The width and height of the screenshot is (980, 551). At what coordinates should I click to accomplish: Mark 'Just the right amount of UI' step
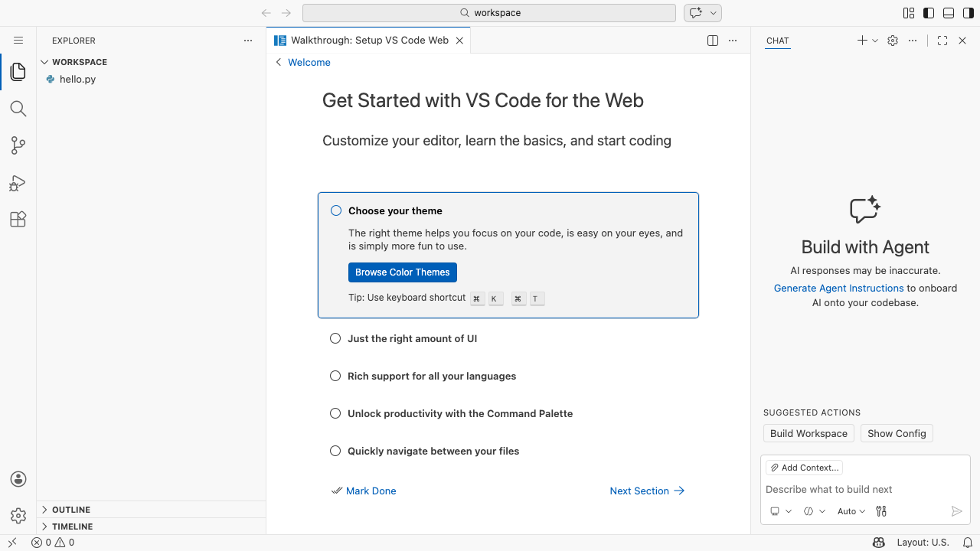coord(335,338)
